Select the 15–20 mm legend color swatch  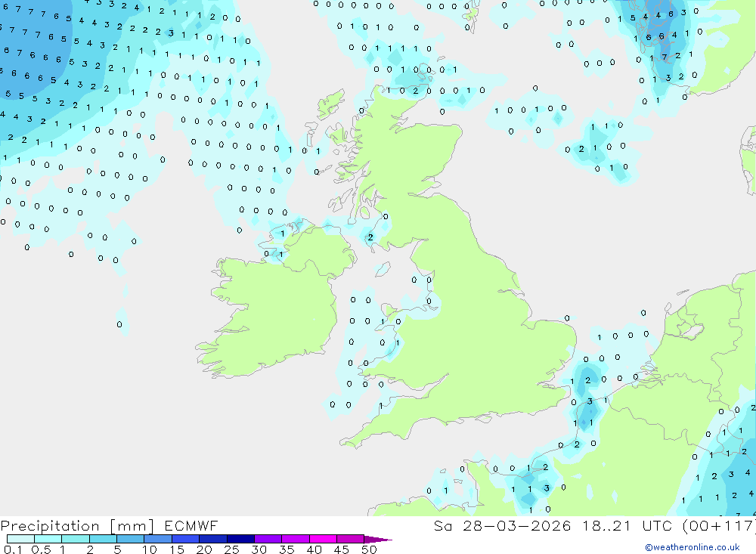[x=186, y=539]
